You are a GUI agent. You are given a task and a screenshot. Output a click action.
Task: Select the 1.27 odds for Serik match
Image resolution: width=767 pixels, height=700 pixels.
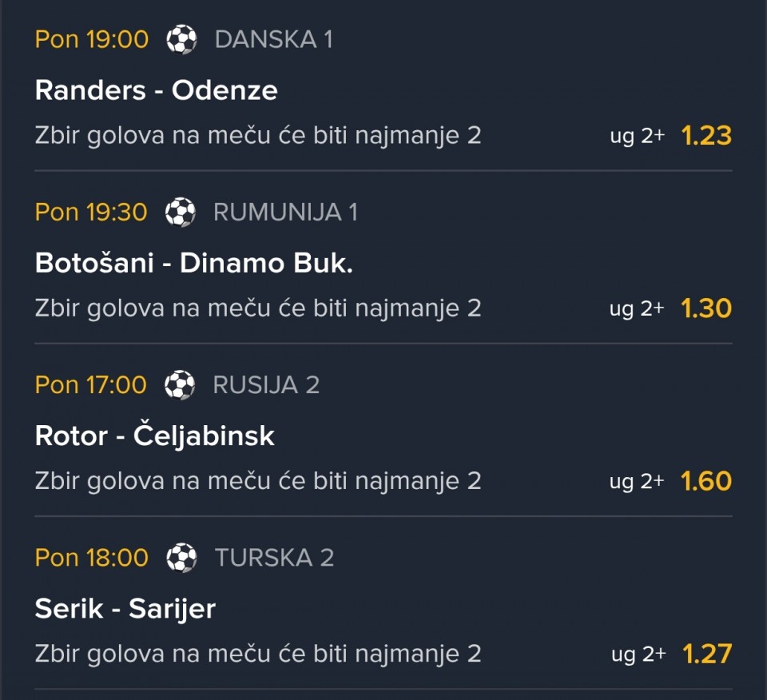click(706, 654)
